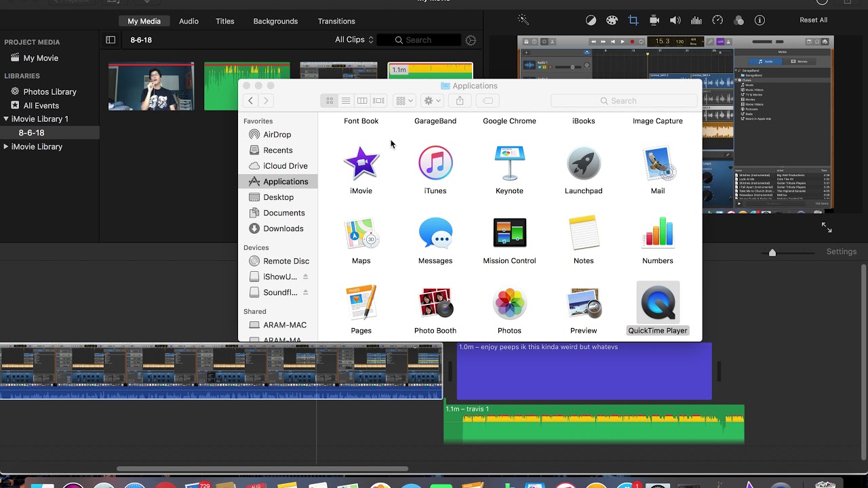Open iMovie color correction palette
The image size is (868, 488).
pos(612,20)
